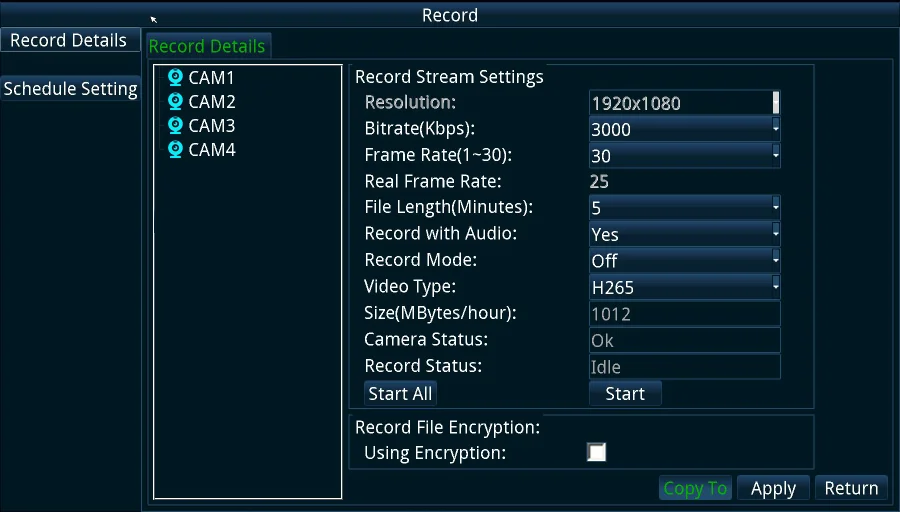Click the Start recording button
Image resolution: width=900 pixels, height=512 pixels.
(625, 394)
